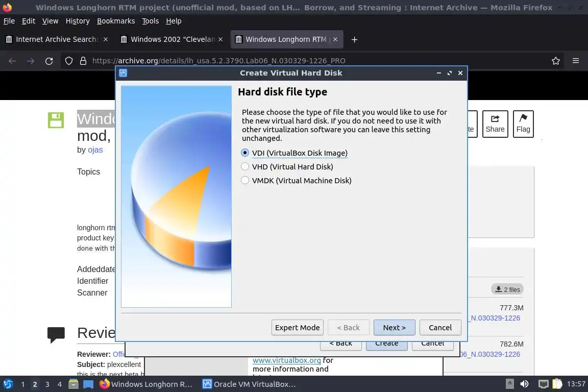Switch the wizard to Expert Mode
Screen dimensions: 588x392
pos(298,328)
